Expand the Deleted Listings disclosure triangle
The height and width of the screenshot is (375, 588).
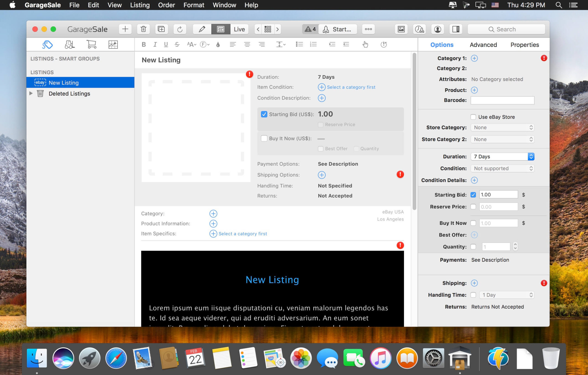coord(31,93)
